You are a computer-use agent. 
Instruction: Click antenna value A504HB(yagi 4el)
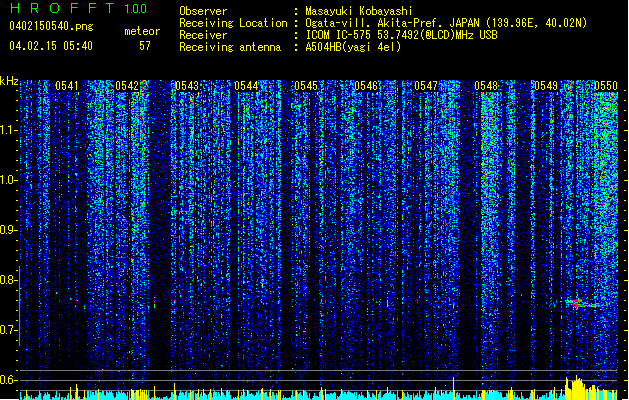[x=353, y=47]
